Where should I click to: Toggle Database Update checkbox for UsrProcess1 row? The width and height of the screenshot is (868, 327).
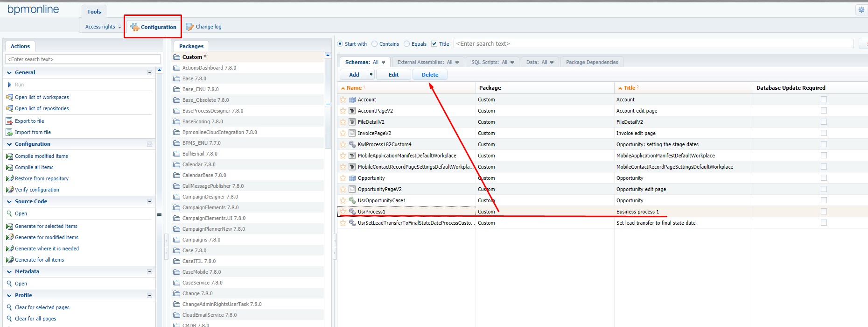coord(824,212)
